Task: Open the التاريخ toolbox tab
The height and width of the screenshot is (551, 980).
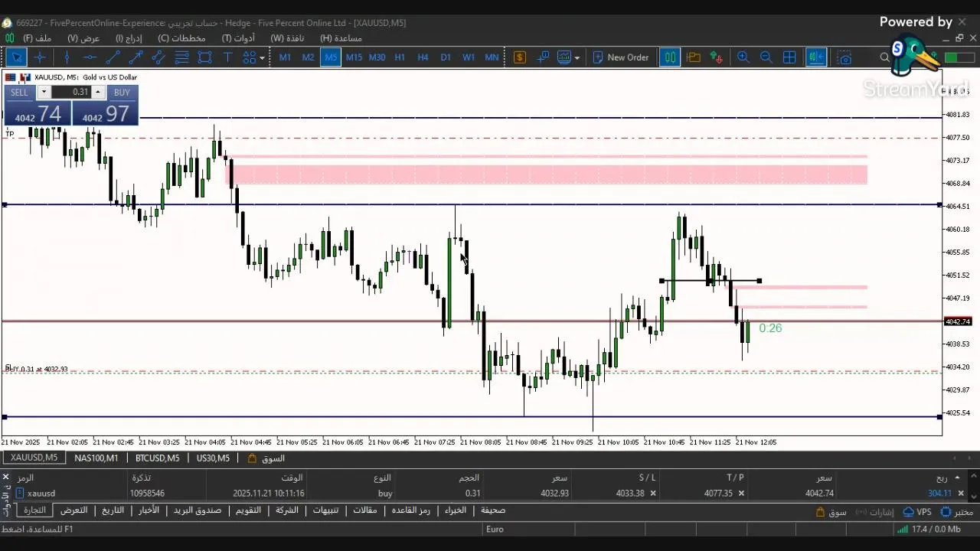Action: pyautogui.click(x=113, y=510)
